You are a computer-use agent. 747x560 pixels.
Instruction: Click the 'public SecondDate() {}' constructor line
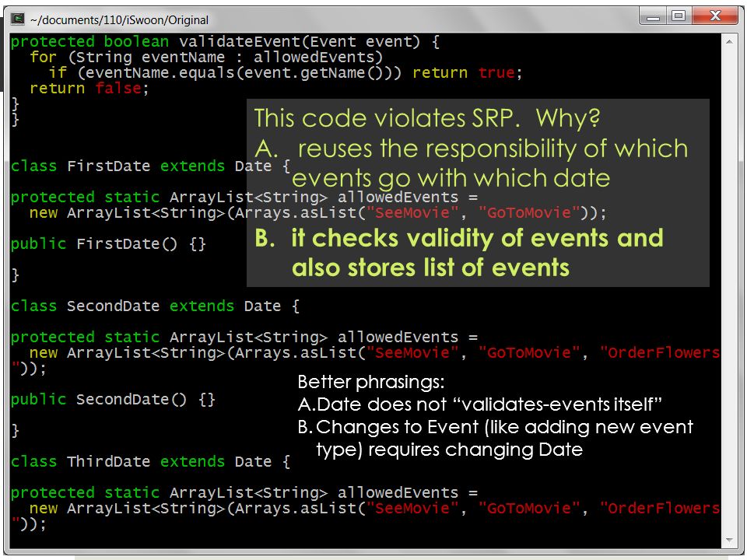tap(113, 400)
